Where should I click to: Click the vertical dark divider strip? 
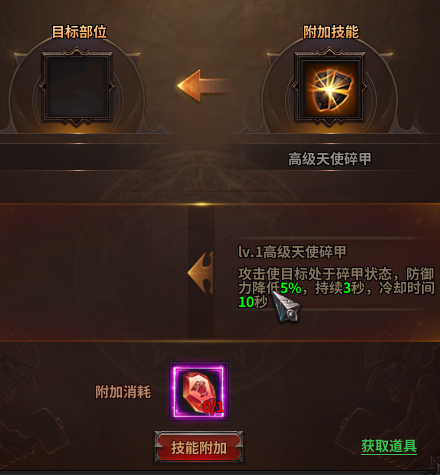pos(201,272)
